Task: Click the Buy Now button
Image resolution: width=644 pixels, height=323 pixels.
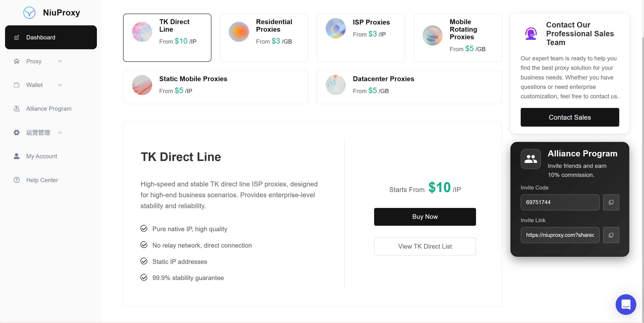Action: [x=425, y=217]
